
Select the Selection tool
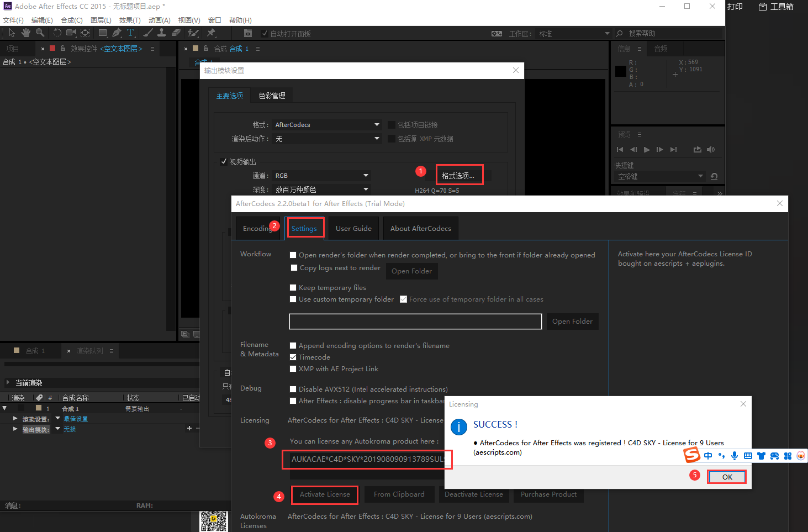click(11, 33)
